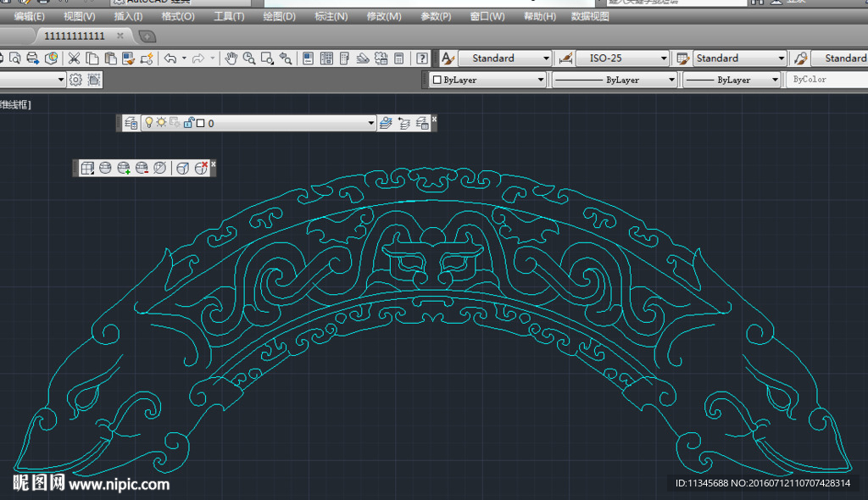Select the Pan hand tool
The height and width of the screenshot is (500, 868).
[231, 58]
